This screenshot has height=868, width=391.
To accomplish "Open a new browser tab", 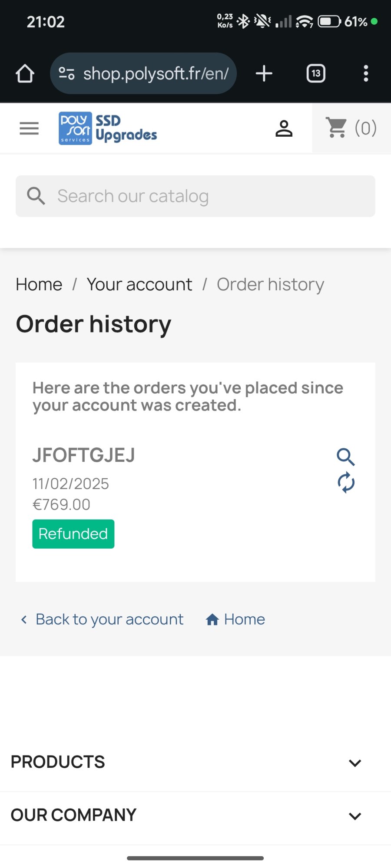I will (x=263, y=73).
